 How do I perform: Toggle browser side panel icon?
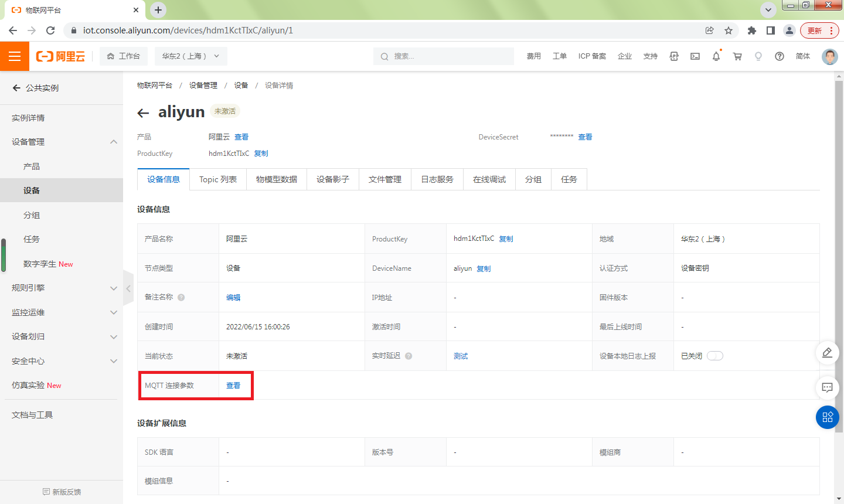click(771, 30)
